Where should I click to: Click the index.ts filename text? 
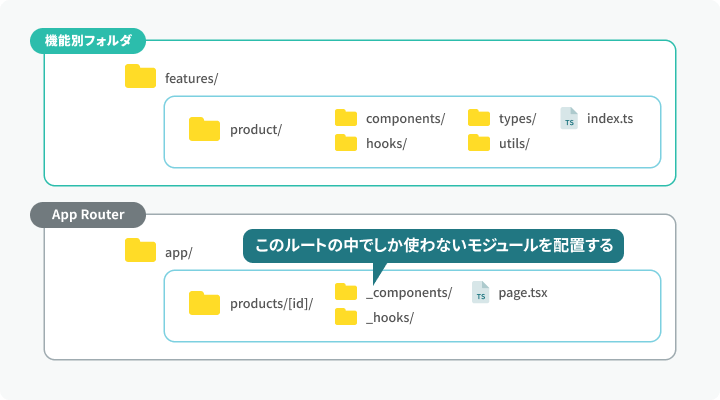tap(610, 118)
